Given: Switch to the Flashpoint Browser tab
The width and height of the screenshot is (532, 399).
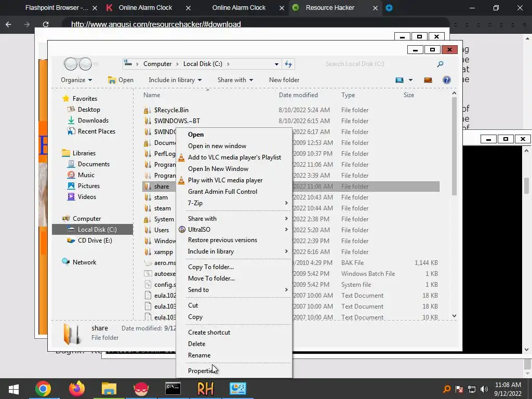Looking at the screenshot, I should click(x=57, y=8).
